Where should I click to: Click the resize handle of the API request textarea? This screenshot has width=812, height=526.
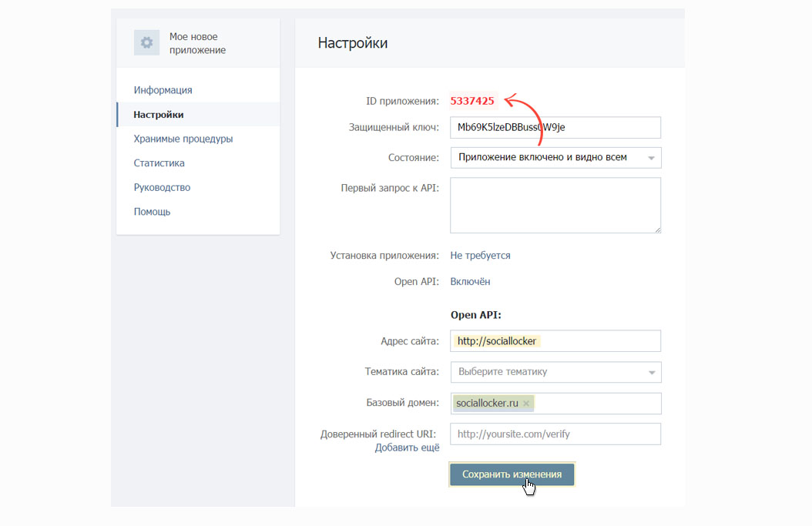coord(657,229)
